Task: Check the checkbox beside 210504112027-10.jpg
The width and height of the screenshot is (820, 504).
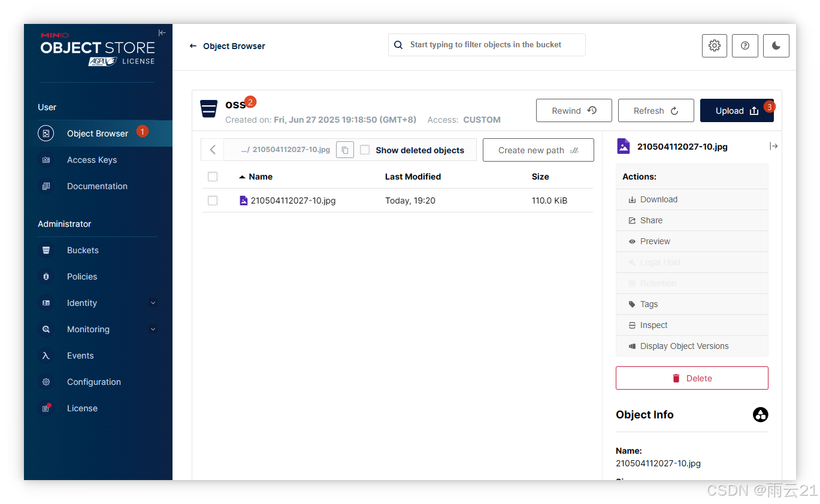Action: tap(213, 201)
